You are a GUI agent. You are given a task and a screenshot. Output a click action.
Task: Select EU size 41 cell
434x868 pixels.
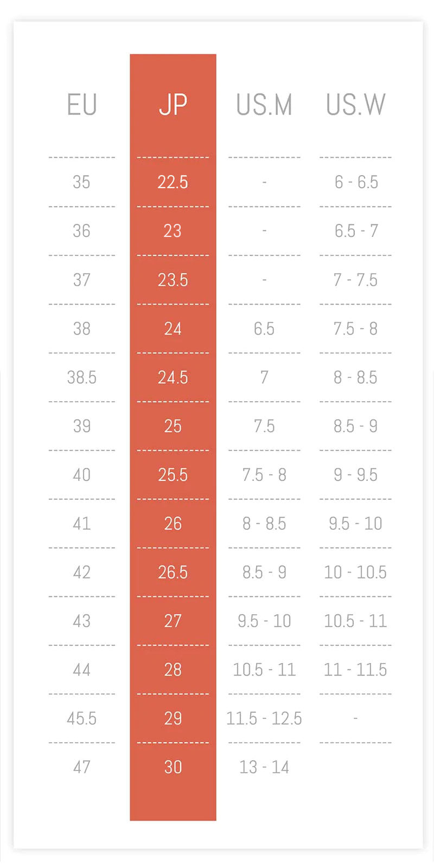82,524
